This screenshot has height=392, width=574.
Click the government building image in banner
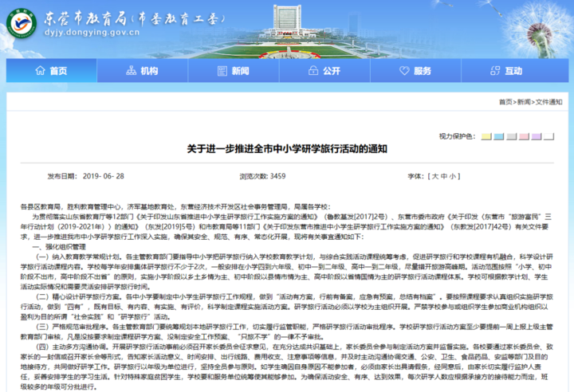288,22
